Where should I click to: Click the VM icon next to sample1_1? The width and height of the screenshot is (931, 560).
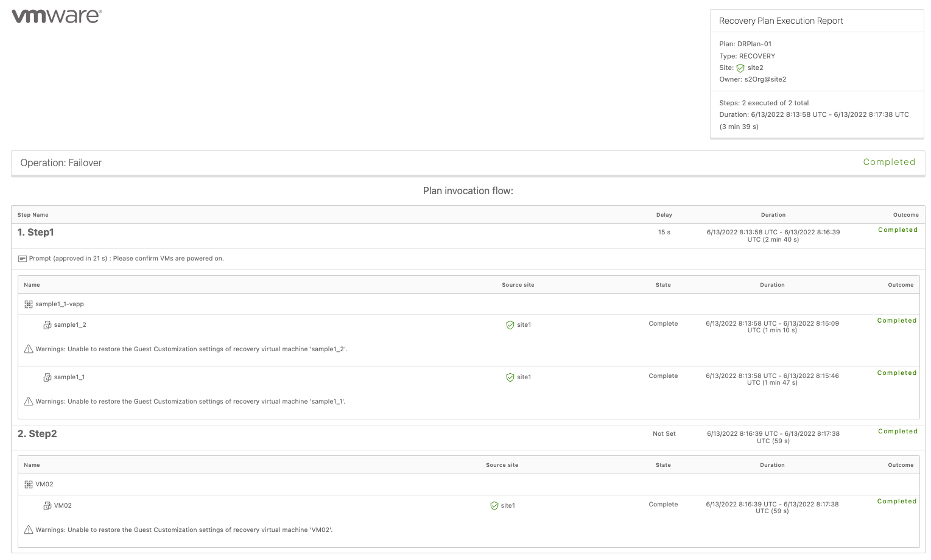pyautogui.click(x=47, y=377)
